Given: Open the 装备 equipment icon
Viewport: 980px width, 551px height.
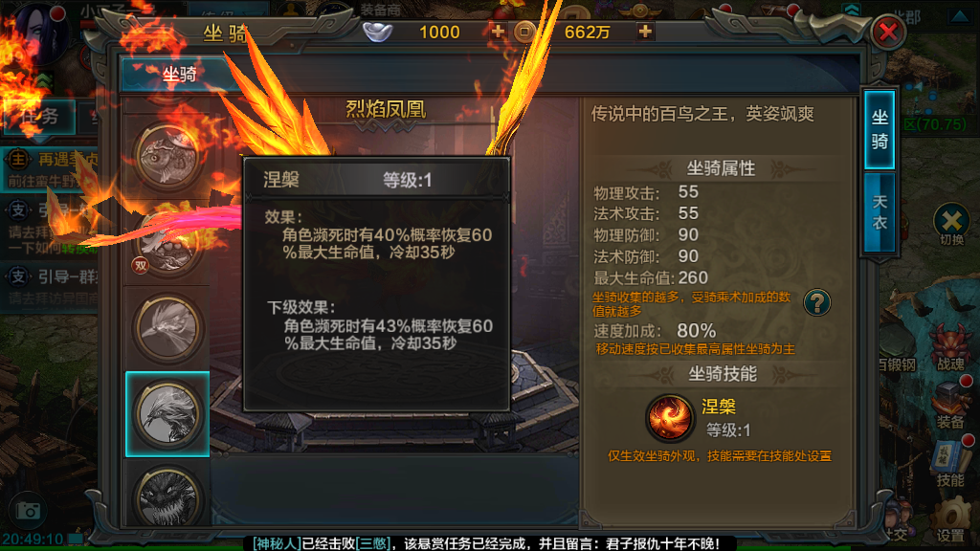Looking at the screenshot, I should [950, 408].
